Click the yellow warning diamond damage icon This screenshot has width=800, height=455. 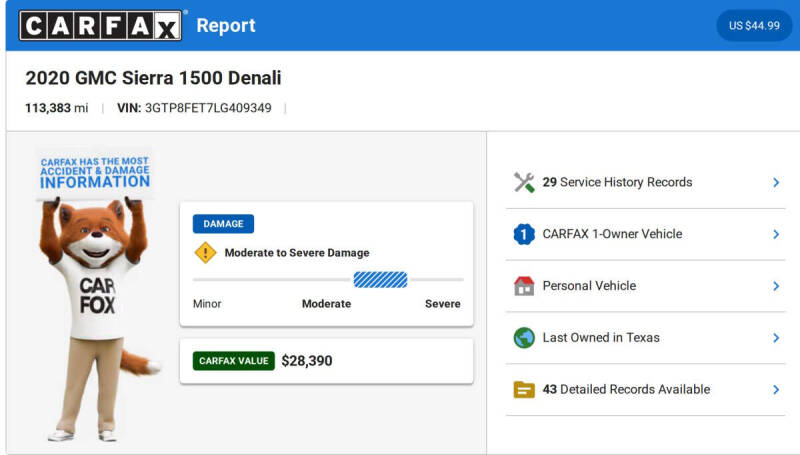pyautogui.click(x=205, y=252)
